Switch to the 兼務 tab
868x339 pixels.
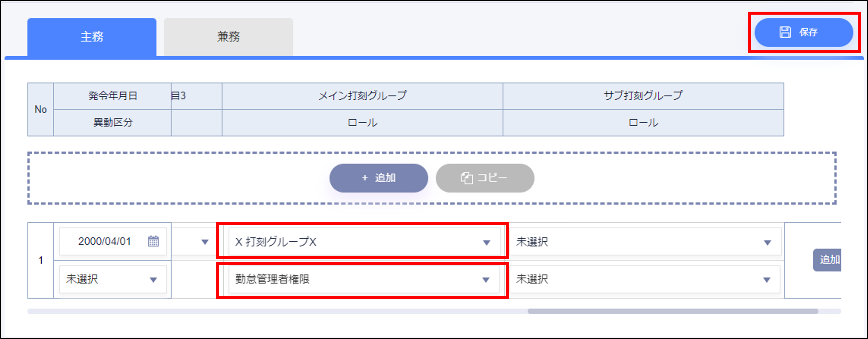[x=228, y=37]
